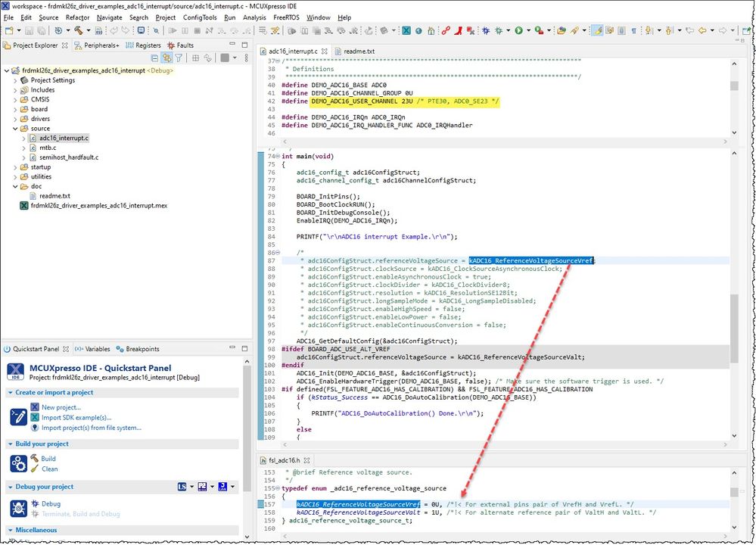Click the large gears Build icon in Quickstart
This screenshot has height=545, width=756.
coord(18,463)
